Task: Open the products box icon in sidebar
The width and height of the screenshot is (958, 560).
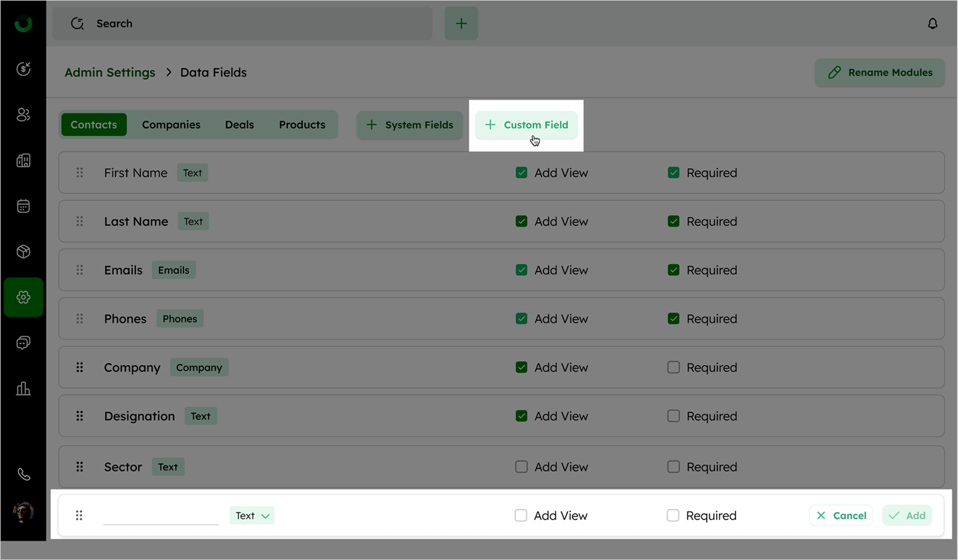Action: (23, 252)
